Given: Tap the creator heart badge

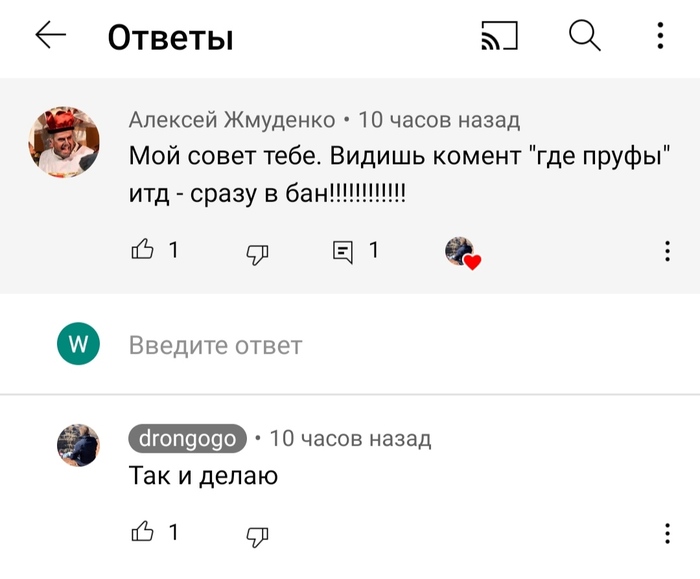Looking at the screenshot, I should pyautogui.click(x=462, y=252).
